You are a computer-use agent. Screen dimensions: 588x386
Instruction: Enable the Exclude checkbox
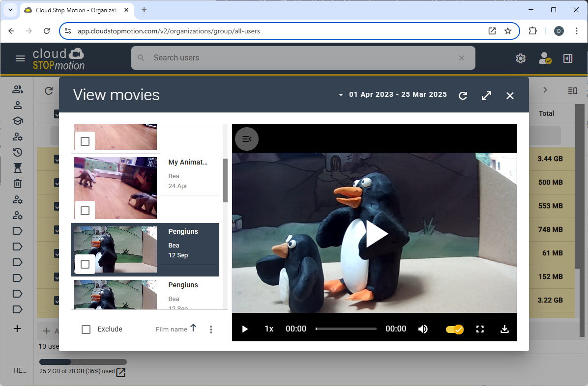[x=86, y=329]
